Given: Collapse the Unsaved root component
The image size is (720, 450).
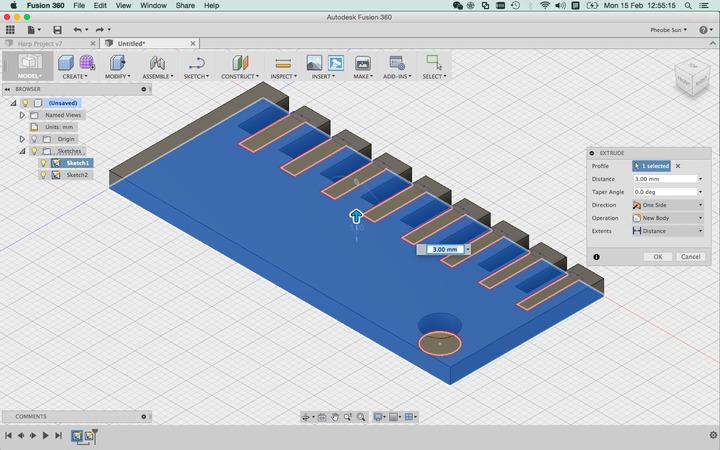Looking at the screenshot, I should (x=13, y=103).
